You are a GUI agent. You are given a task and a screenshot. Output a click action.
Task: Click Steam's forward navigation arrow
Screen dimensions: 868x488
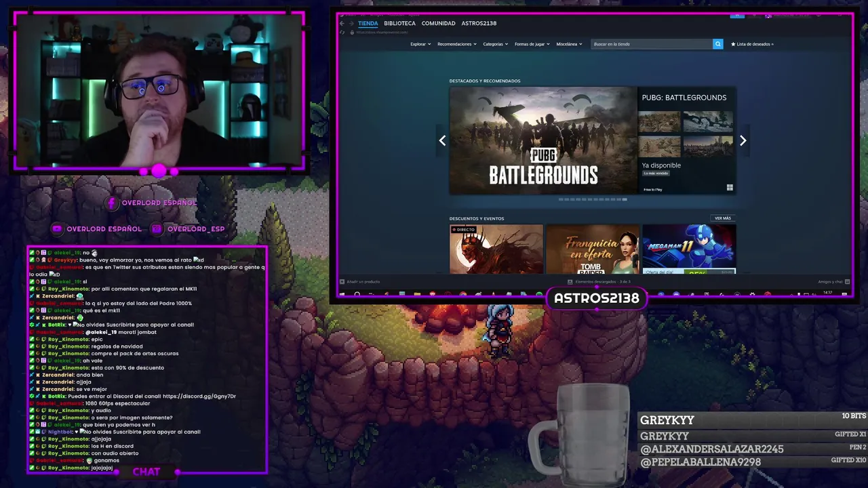(351, 23)
